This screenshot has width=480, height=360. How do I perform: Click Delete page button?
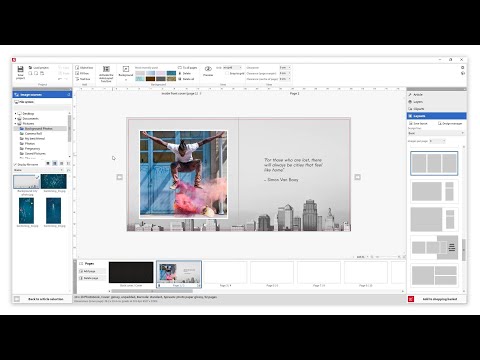click(x=92, y=278)
